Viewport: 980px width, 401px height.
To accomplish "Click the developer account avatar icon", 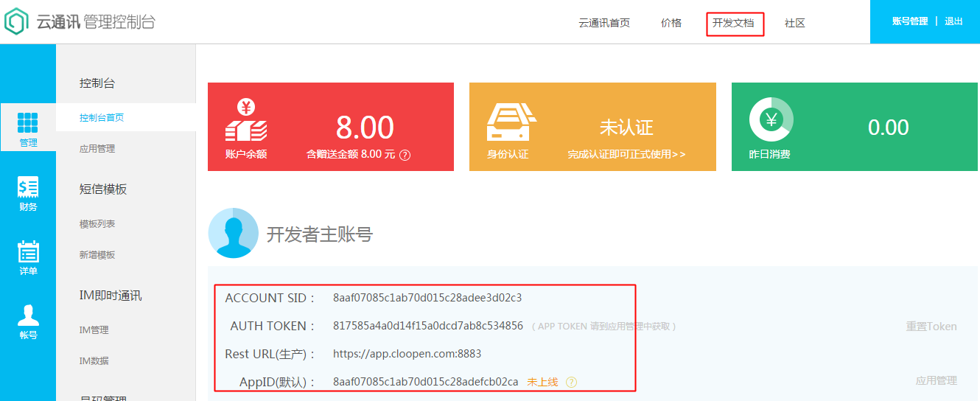I will point(233,233).
